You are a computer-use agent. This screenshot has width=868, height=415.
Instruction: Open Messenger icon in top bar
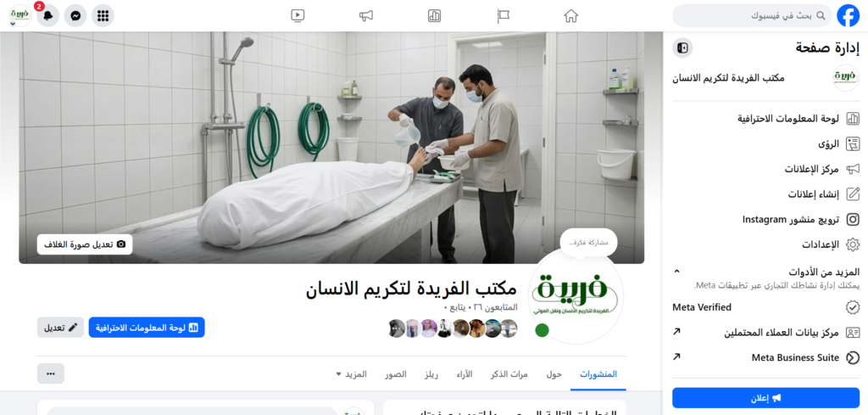75,15
